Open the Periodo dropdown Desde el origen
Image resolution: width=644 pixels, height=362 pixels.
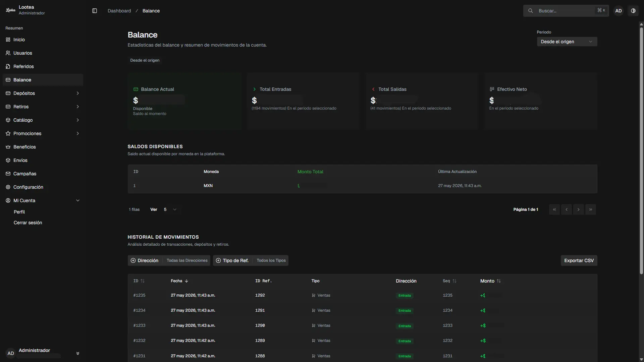pos(567,42)
